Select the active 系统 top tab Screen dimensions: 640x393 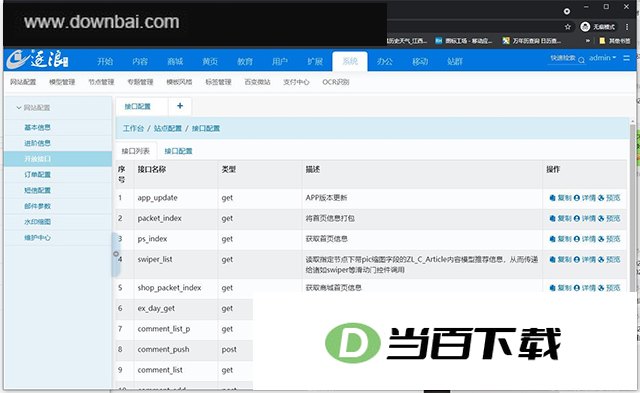350,61
